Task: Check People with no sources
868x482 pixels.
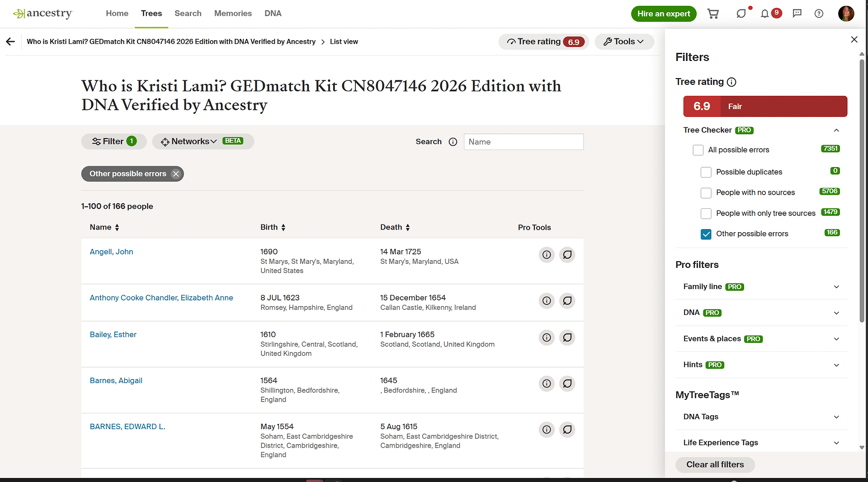Action: 706,193
